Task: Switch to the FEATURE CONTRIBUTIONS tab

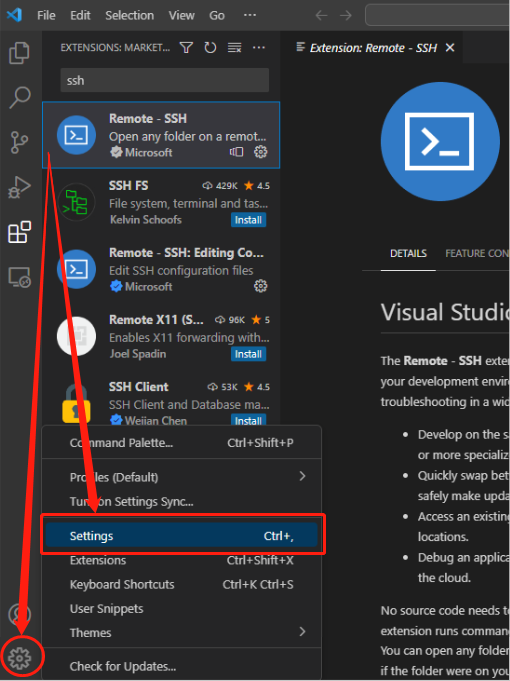Action: tap(477, 253)
